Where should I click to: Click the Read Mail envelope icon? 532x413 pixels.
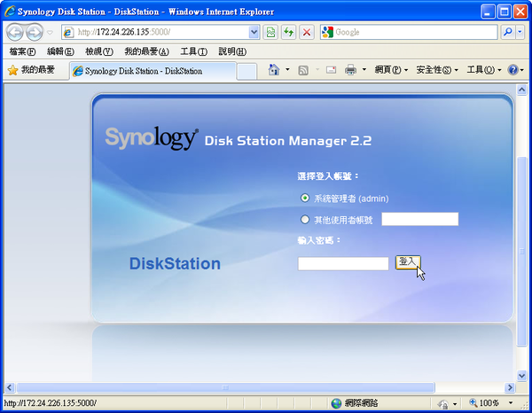coord(331,70)
